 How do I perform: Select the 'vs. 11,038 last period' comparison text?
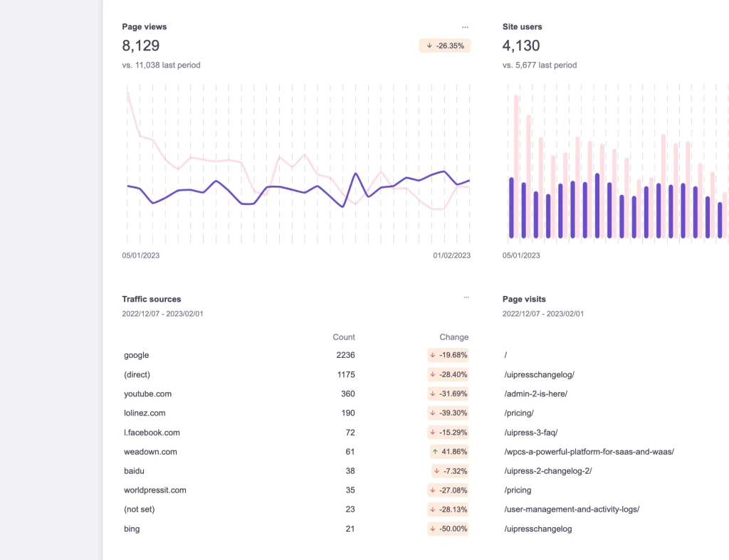[162, 65]
